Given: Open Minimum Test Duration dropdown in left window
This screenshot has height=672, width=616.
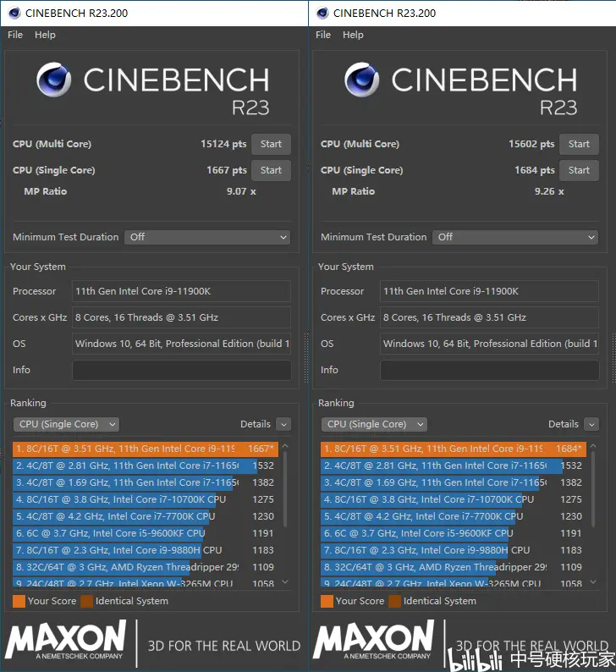Looking at the screenshot, I should click(207, 237).
